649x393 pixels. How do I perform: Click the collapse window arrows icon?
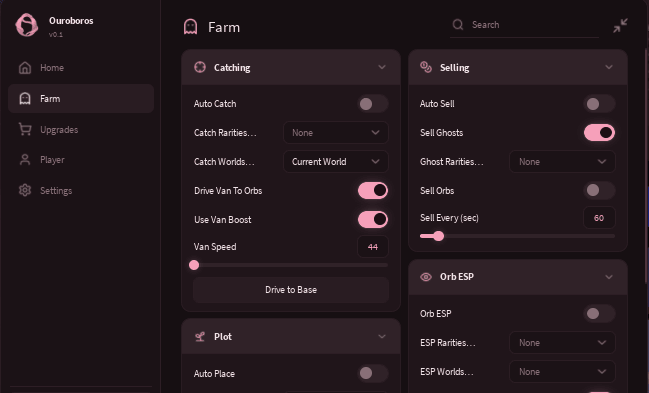[x=620, y=26]
